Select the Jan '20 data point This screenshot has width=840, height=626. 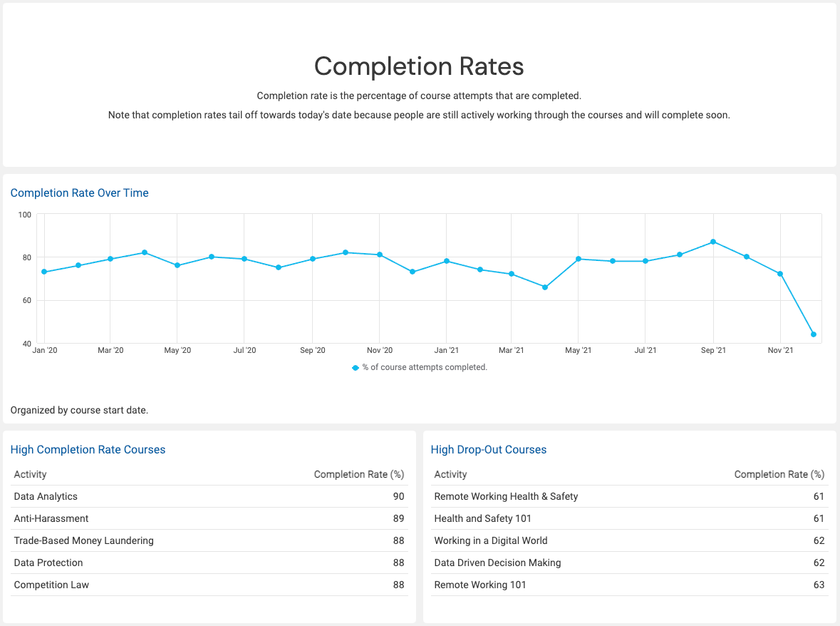44,272
